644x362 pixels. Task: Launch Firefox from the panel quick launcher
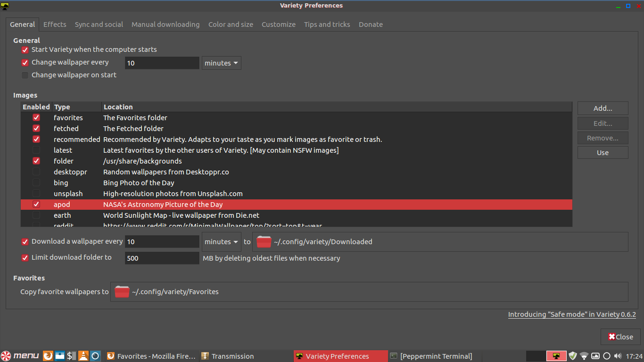click(x=48, y=356)
